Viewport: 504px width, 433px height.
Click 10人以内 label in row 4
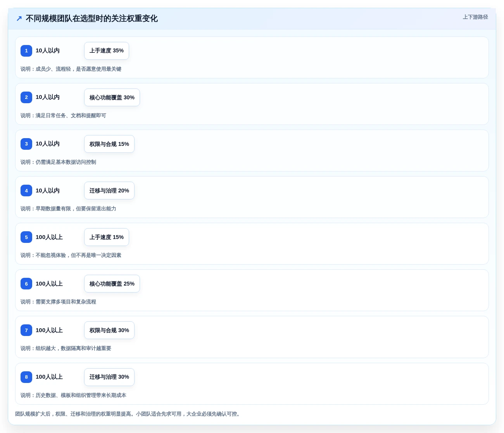tap(48, 191)
